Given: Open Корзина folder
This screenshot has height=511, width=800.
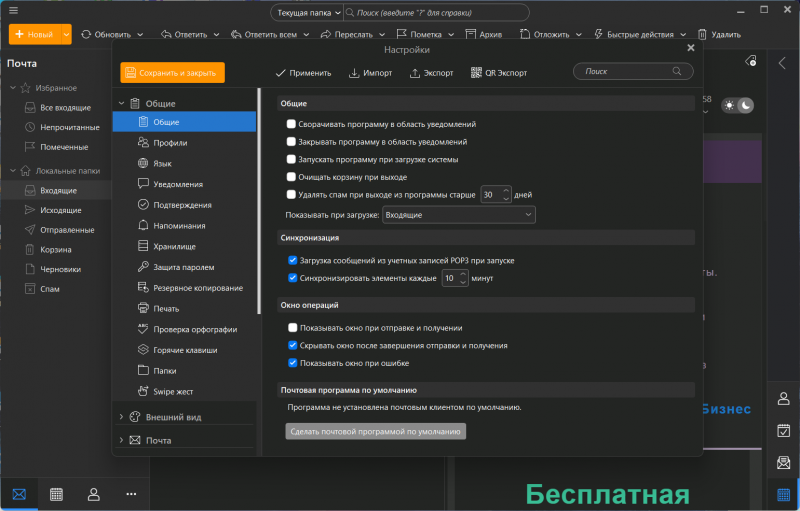Looking at the screenshot, I should [x=56, y=249].
